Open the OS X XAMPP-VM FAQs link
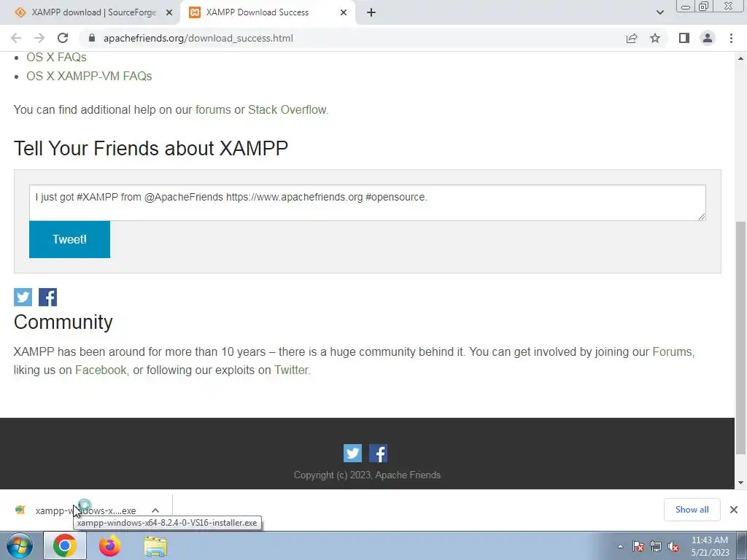 click(x=89, y=76)
